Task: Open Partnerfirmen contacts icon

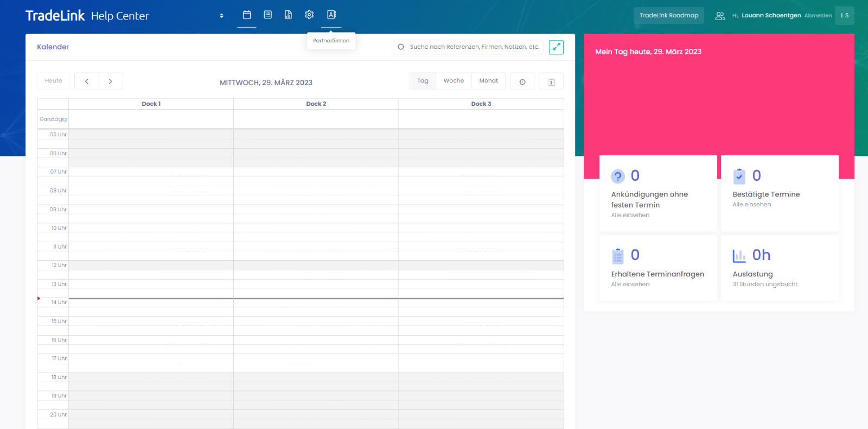Action: [x=331, y=15]
